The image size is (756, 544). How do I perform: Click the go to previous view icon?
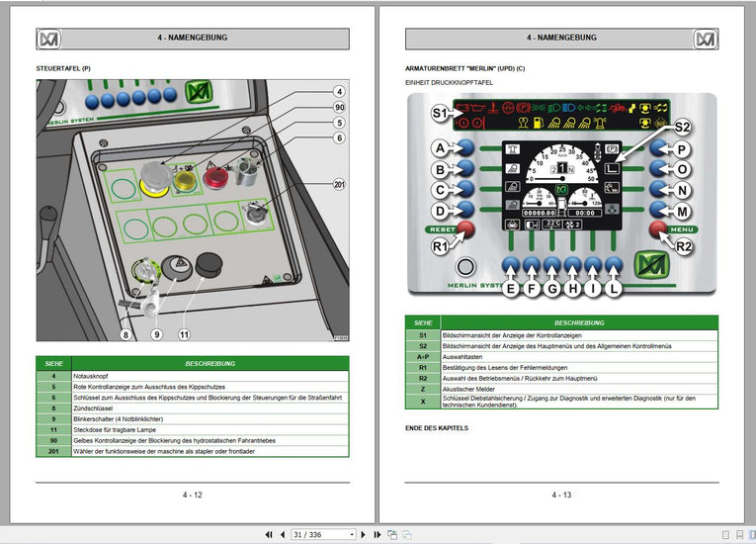(392, 535)
